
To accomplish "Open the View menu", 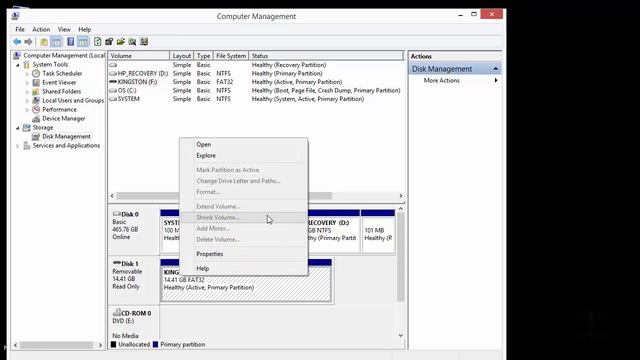I will pos(64,29).
